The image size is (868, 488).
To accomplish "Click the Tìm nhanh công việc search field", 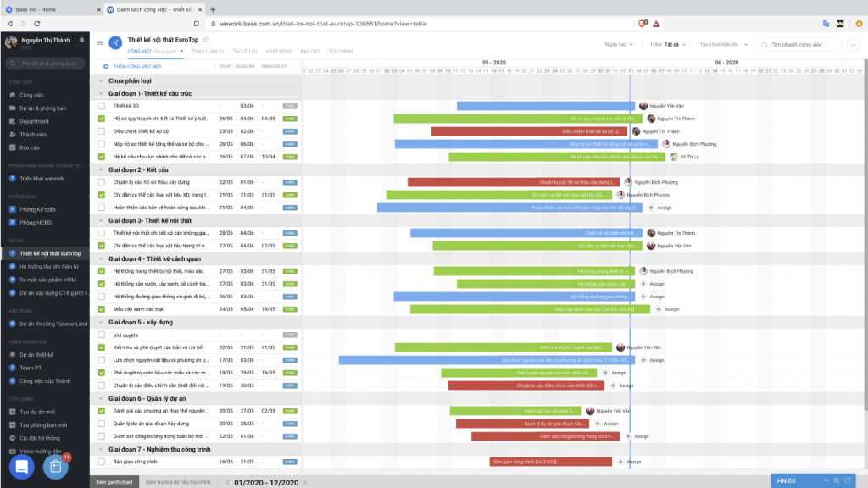I will point(798,45).
